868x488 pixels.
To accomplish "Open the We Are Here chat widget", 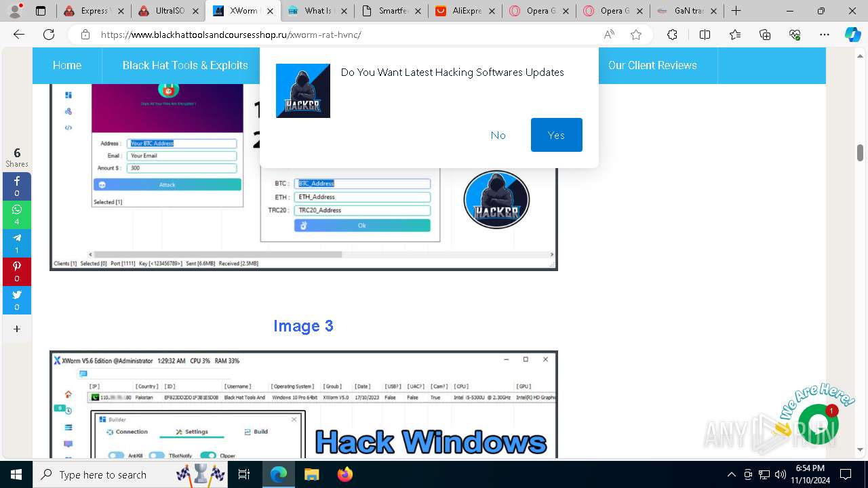I will (x=818, y=424).
